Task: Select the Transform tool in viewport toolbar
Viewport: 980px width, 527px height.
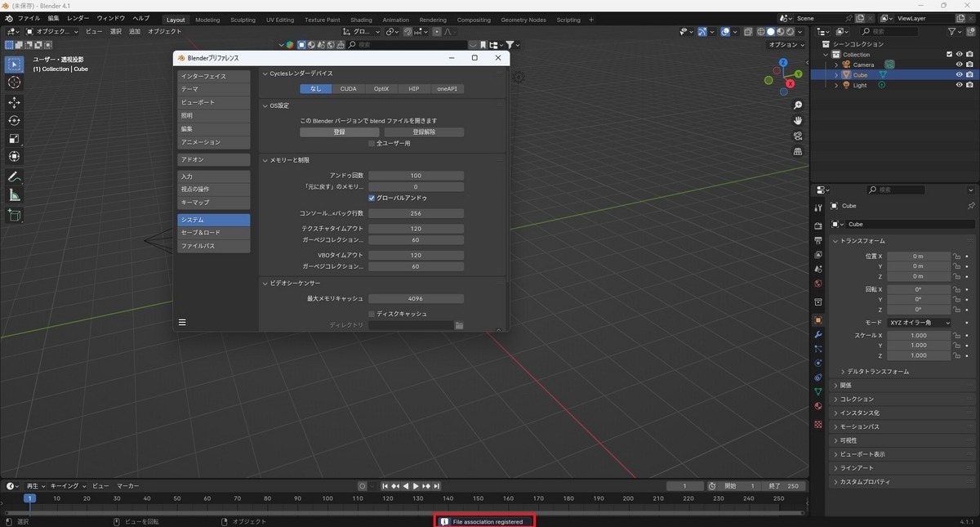Action: click(14, 156)
